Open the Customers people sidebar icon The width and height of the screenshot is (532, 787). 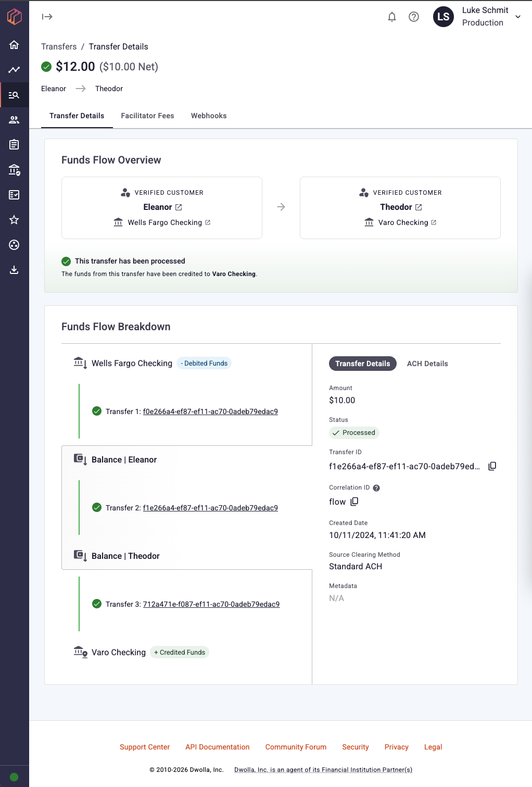click(x=14, y=120)
